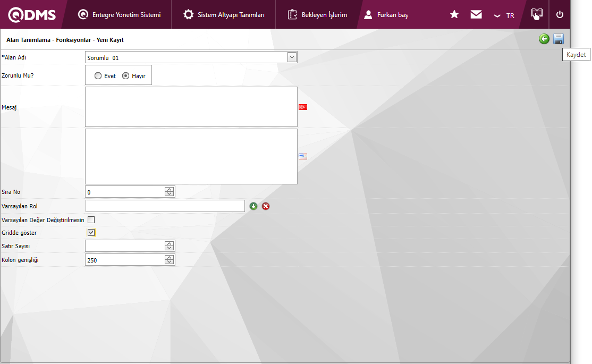The height and width of the screenshot is (364, 592).
Task: Click the favorites star icon
Action: tap(454, 14)
